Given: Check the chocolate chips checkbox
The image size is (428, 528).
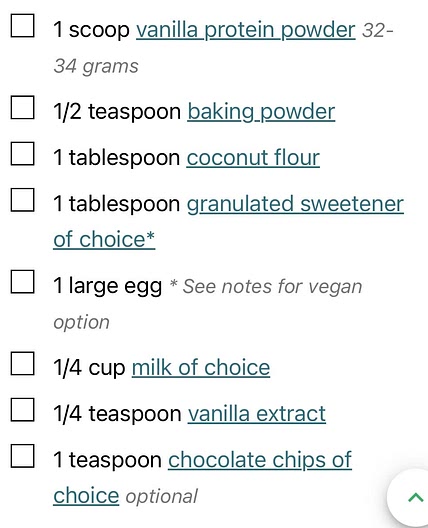Looking at the screenshot, I should tap(22, 456).
